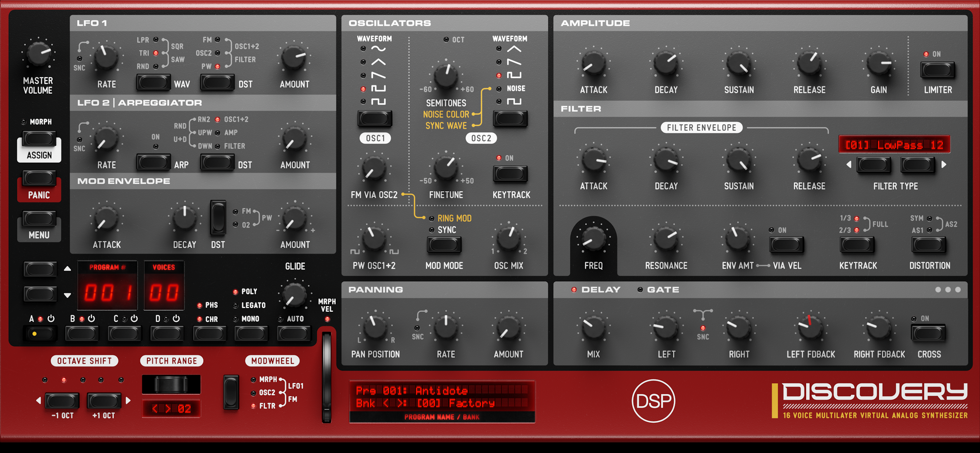Select the sawtooth waveform icon for OSC1
The height and width of the screenshot is (453, 980).
[x=378, y=75]
